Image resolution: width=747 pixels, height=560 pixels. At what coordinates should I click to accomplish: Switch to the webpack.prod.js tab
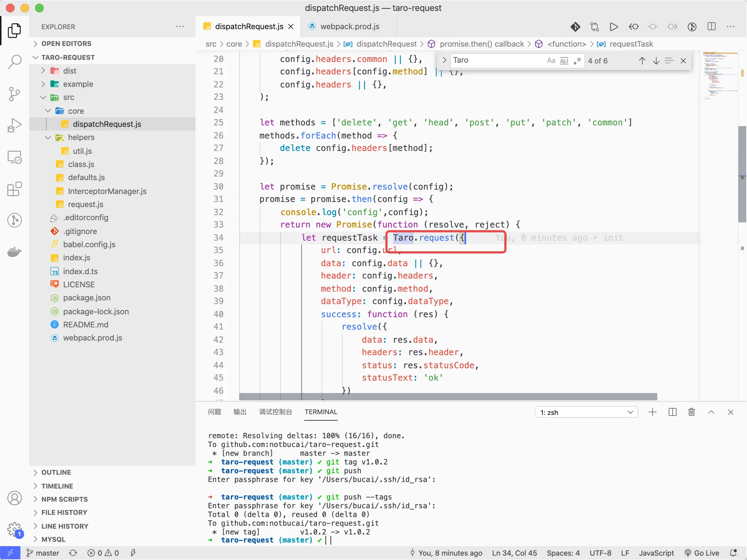[x=349, y=27]
